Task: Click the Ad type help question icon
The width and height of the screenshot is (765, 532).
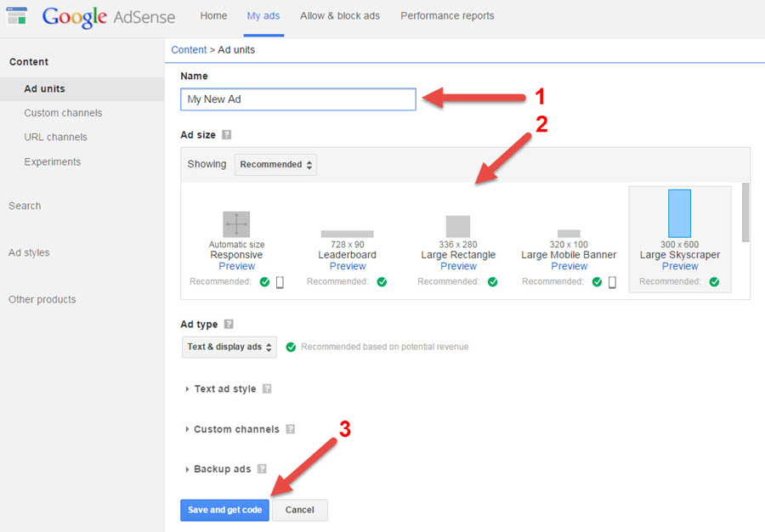Action: pyautogui.click(x=229, y=325)
